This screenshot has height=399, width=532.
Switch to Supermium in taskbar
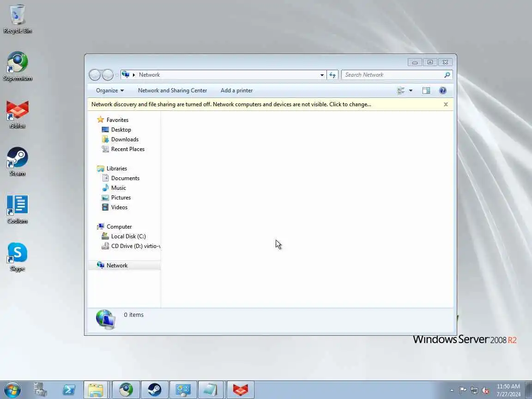126,390
